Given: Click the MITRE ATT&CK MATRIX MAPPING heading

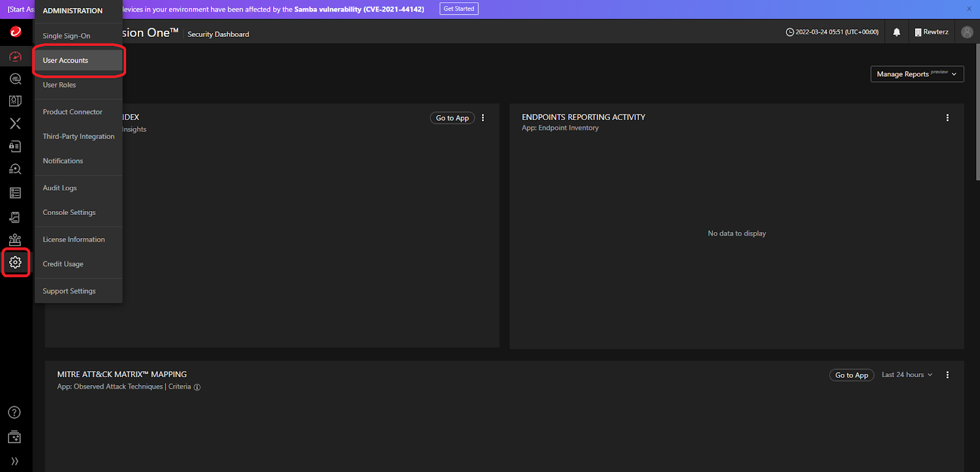Looking at the screenshot, I should [122, 374].
